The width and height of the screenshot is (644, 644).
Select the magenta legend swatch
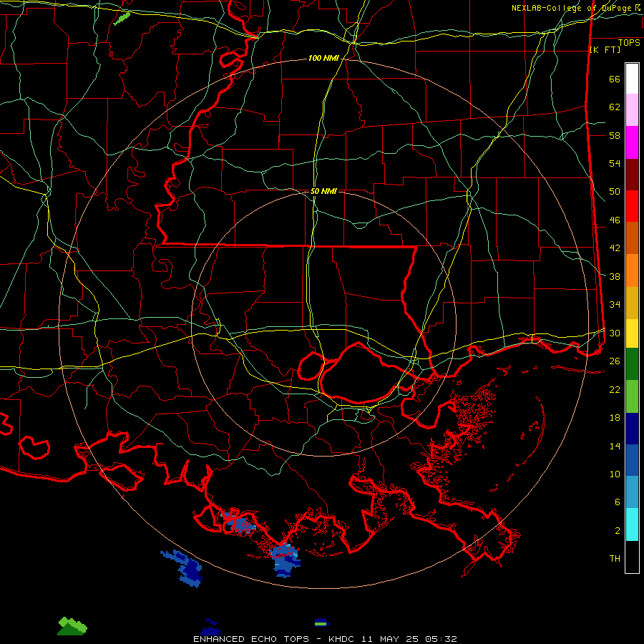632,142
